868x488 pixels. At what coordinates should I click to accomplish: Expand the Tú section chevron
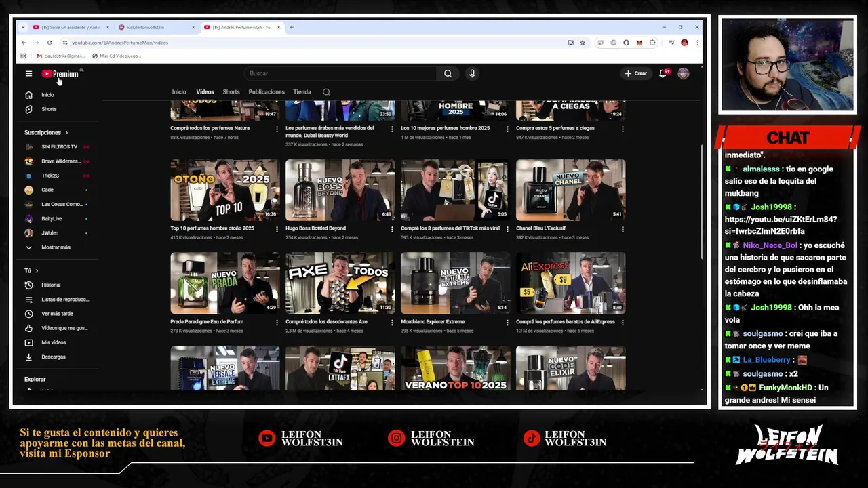[x=37, y=271]
